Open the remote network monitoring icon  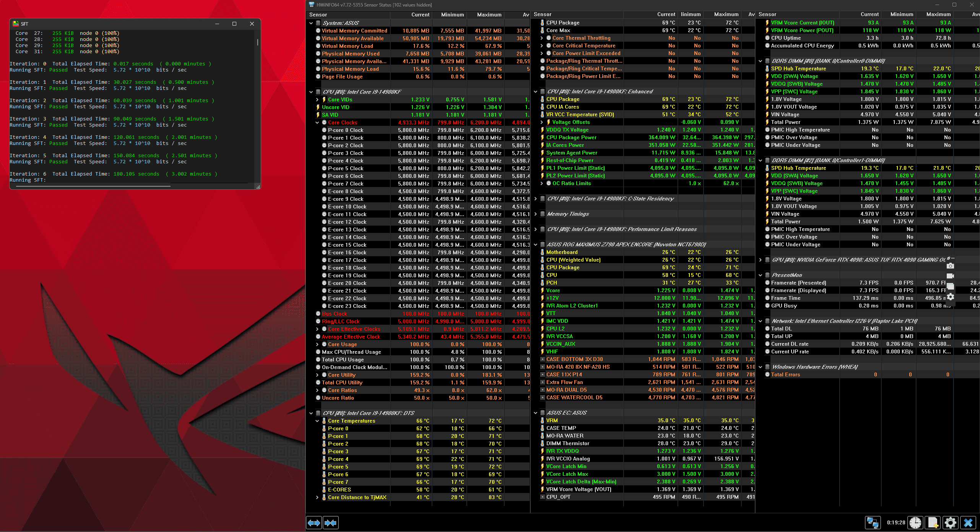[873, 522]
